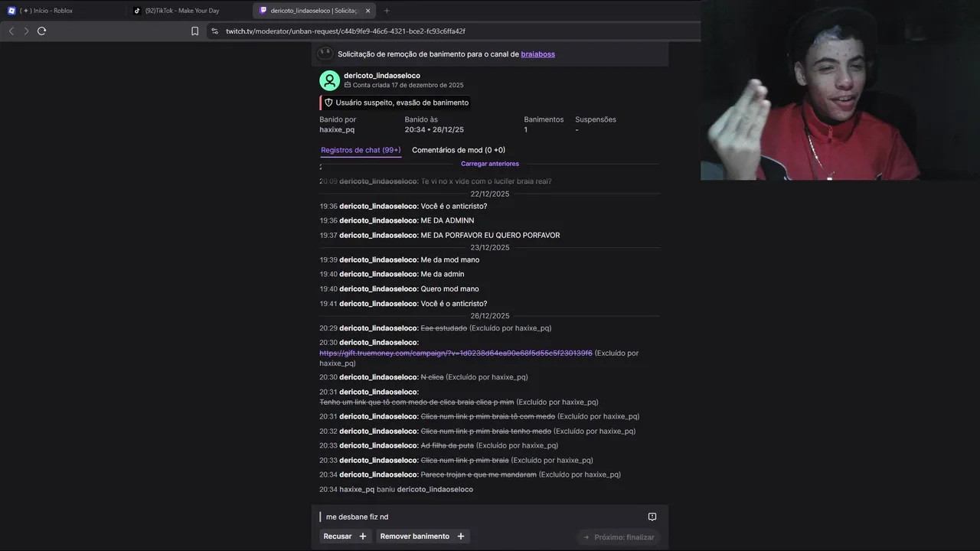Click the browser forward arrow

26,31
